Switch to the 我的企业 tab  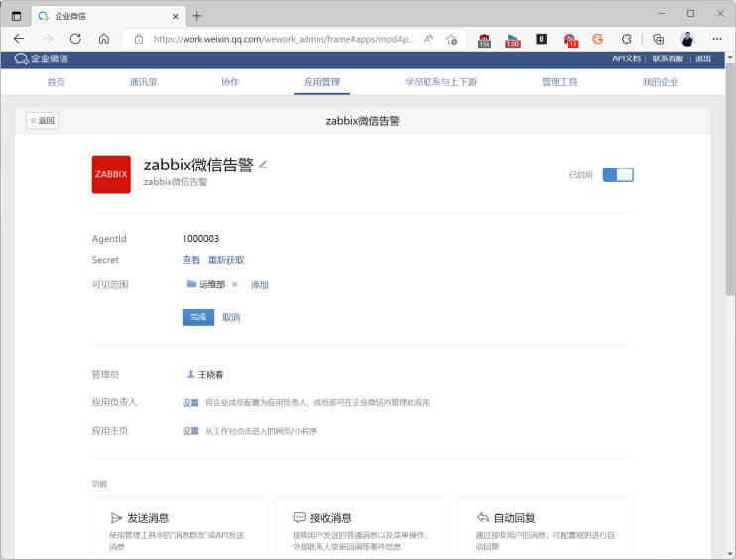coord(661,82)
